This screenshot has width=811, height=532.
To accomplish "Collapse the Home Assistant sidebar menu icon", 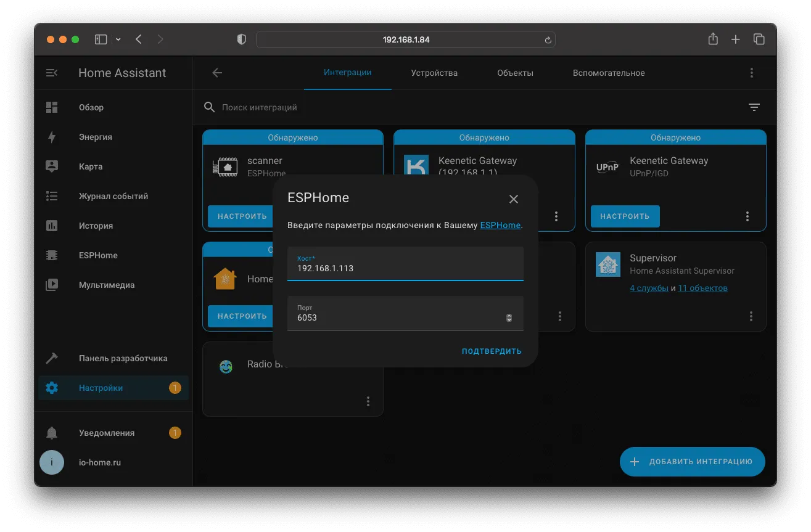I will [x=52, y=73].
